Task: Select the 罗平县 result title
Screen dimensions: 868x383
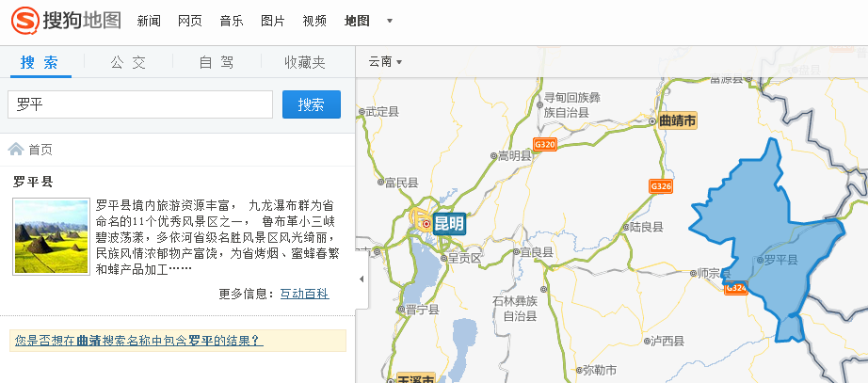Action: (33, 182)
